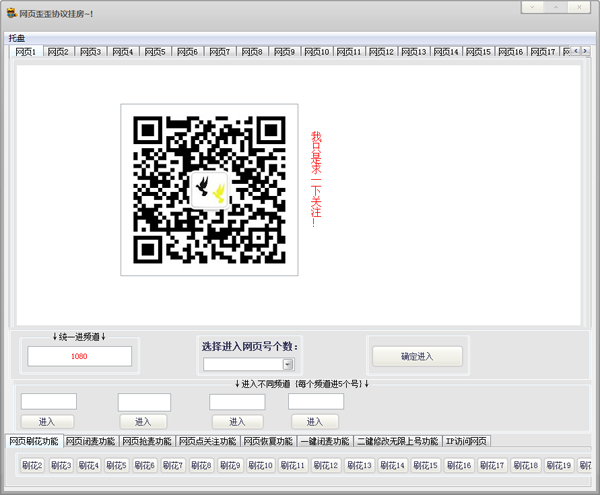Viewport: 600px width, 495px height.
Task: Click the 刷花3 button
Action: point(61,465)
